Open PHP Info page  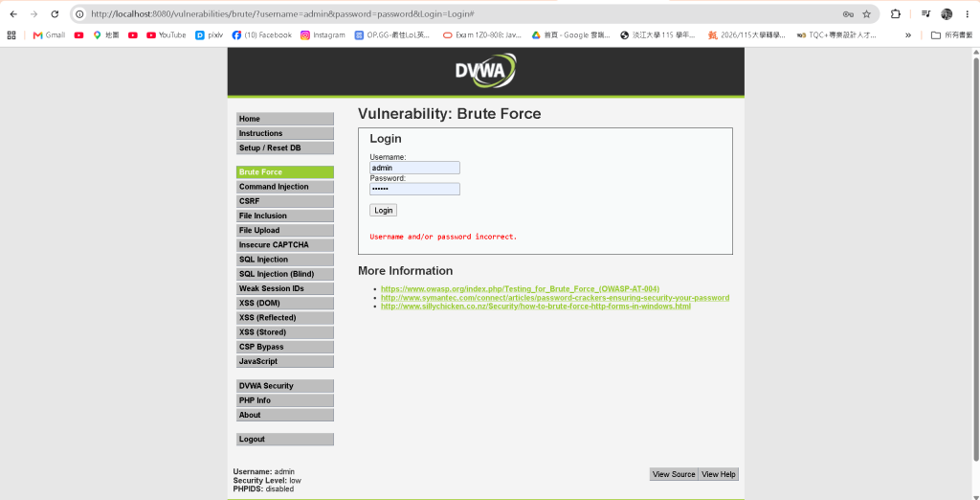coord(285,400)
